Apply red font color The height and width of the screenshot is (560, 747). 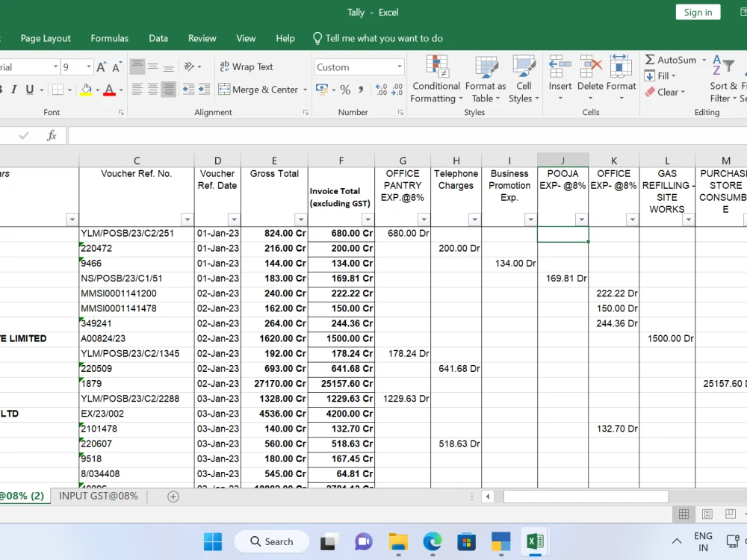coord(110,90)
